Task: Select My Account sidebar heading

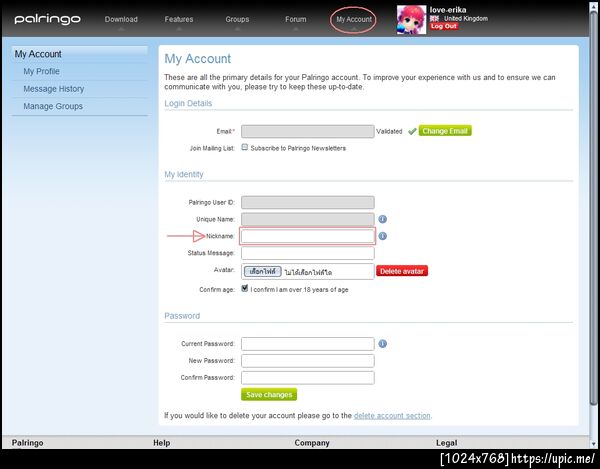Action: tap(38, 54)
